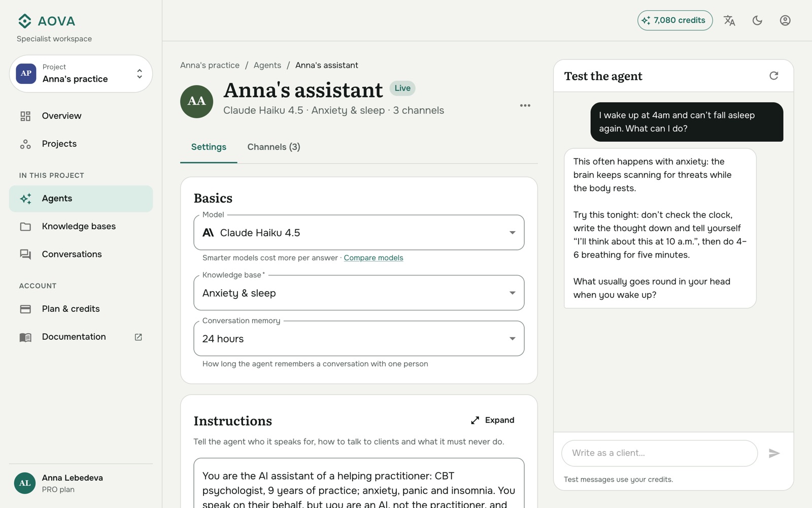
Task: Open Conversations in sidebar
Action: coord(81,255)
